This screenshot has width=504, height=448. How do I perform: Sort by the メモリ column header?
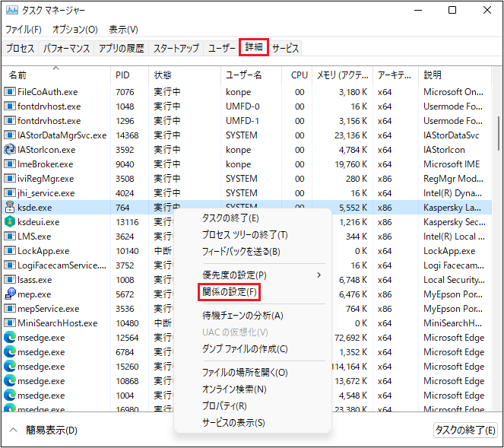[x=342, y=75]
